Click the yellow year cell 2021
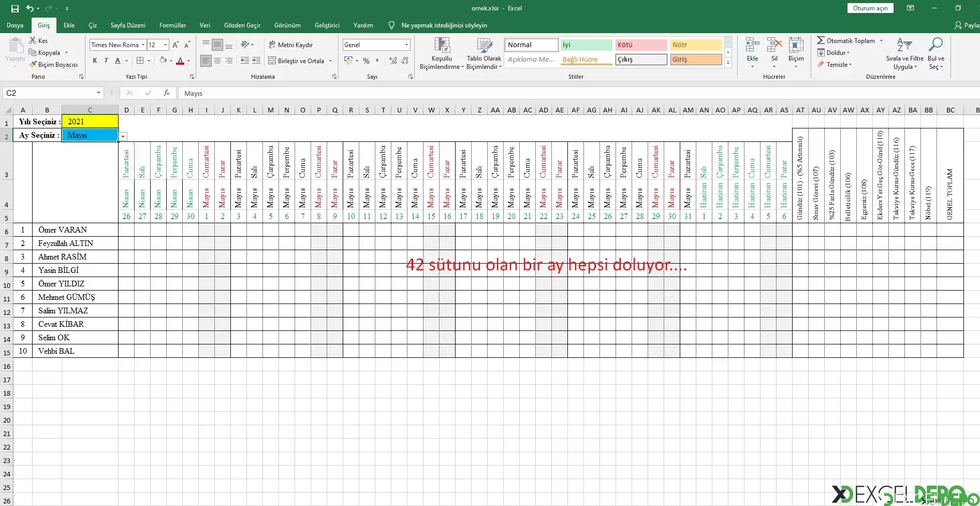This screenshot has width=980, height=506. pos(90,122)
